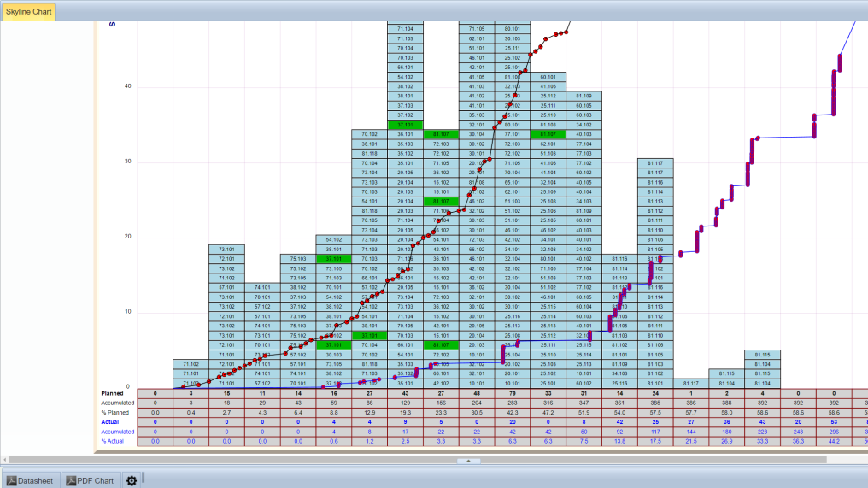The image size is (868, 488).
Task: Click % Planned value '51.9'
Action: pos(584,413)
